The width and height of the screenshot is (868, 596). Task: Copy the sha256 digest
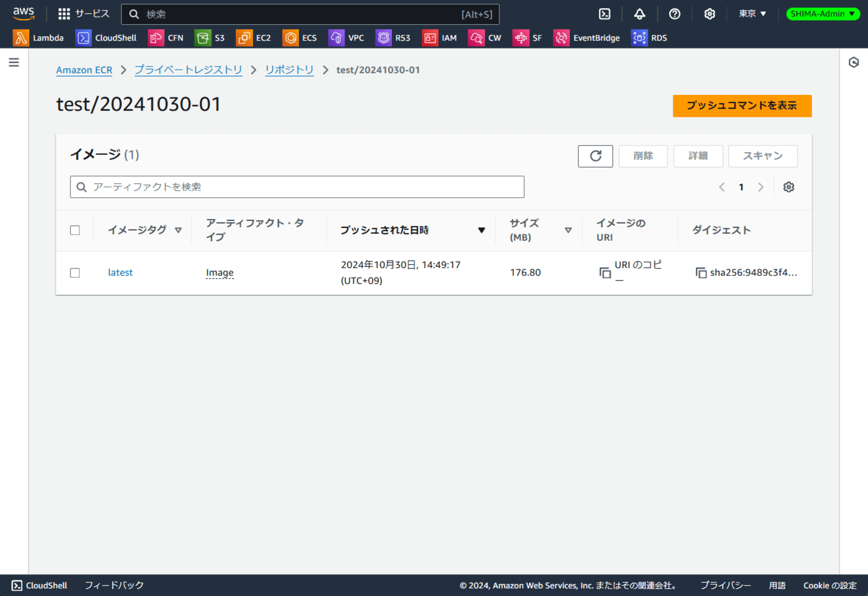click(x=700, y=273)
